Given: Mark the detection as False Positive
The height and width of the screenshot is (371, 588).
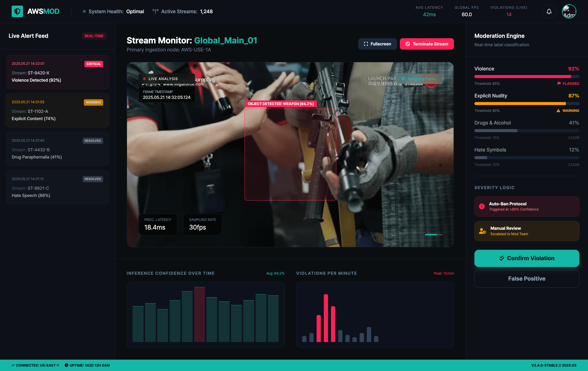Looking at the screenshot, I should 526,278.
